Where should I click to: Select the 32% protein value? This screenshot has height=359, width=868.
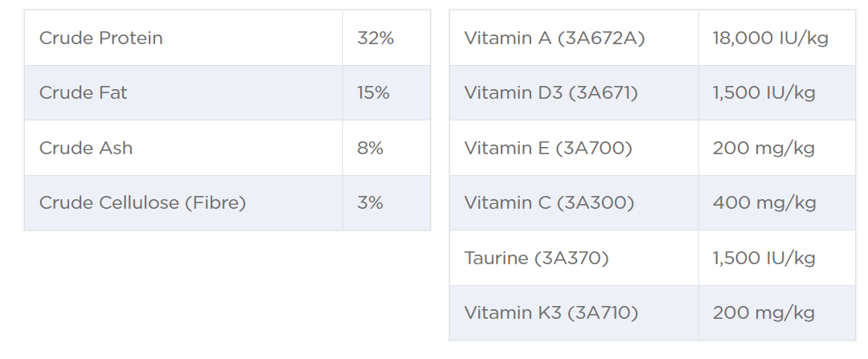(x=375, y=38)
